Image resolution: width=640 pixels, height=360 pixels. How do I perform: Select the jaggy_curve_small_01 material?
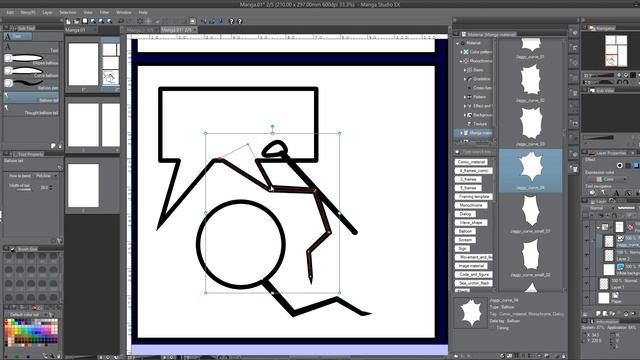pyautogui.click(x=531, y=214)
